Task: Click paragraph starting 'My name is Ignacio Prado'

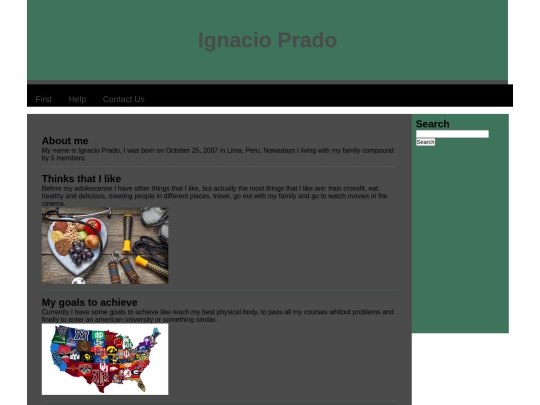Action: [x=218, y=154]
